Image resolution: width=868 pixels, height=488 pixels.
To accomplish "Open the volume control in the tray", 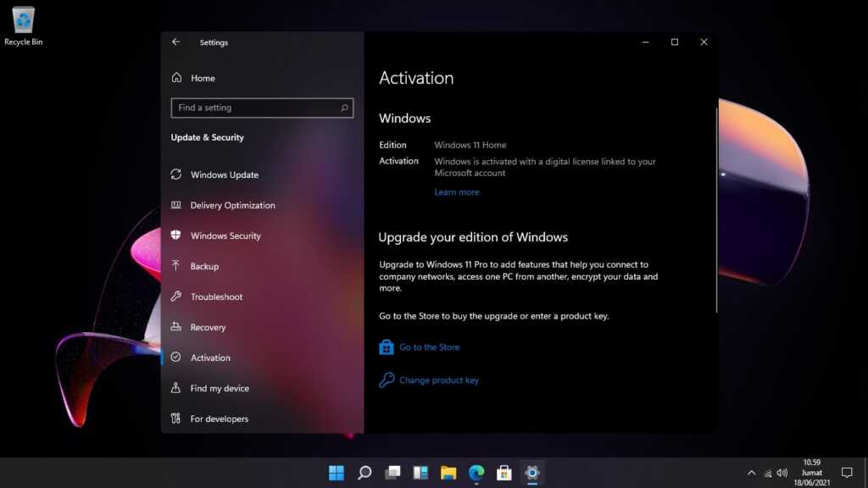I will pyautogui.click(x=782, y=473).
